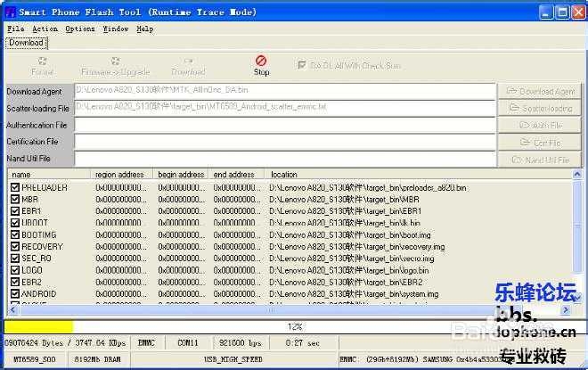Click the 8192Mb DRAM status entry
The height and width of the screenshot is (370, 588).
click(x=97, y=359)
